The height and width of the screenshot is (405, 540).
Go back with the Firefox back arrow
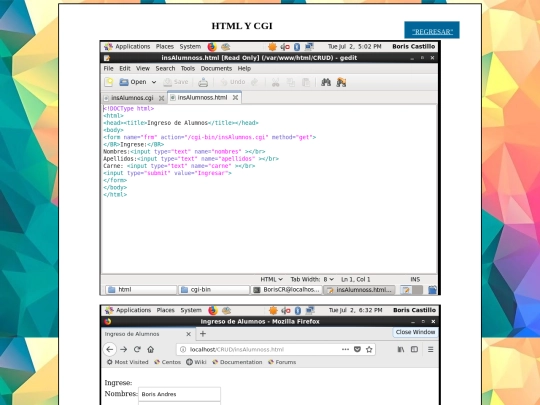[110, 349]
